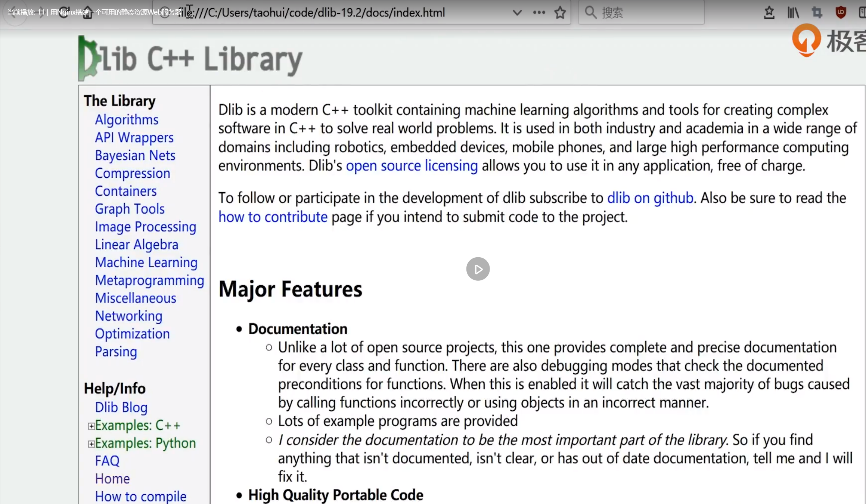Expand the Examples: C++ tree node
The height and width of the screenshot is (504, 866).
click(x=91, y=426)
